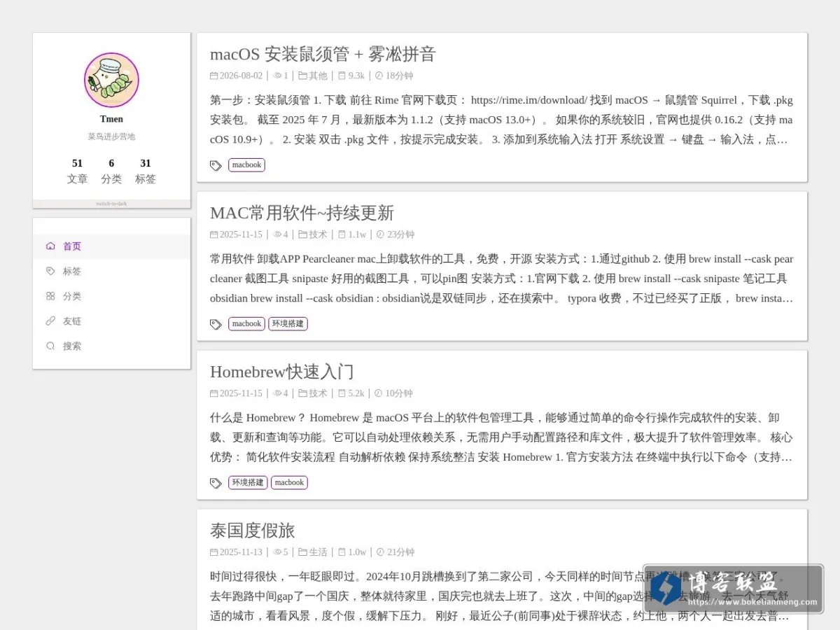Select macbook tag under MAC常用软件 post
This screenshot has width=840, height=630.
pos(246,324)
